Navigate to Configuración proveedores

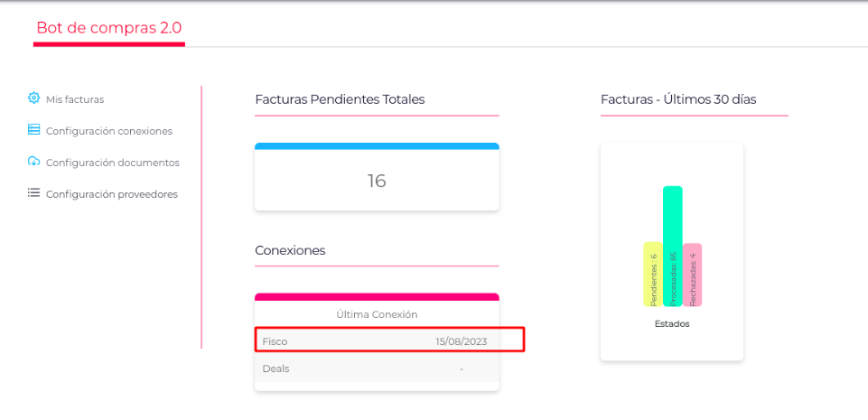pos(111,194)
